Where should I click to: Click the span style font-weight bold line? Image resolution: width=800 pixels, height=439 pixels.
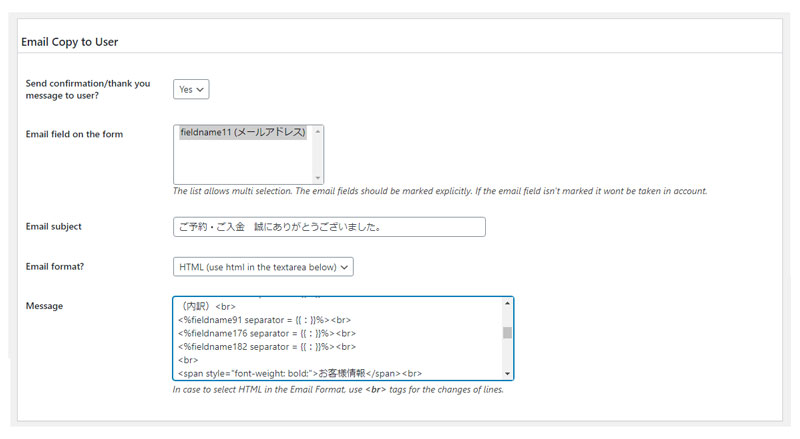300,373
